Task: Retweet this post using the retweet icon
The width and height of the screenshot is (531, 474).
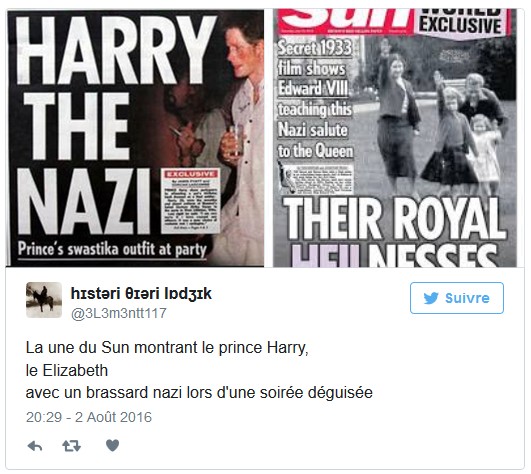Action: pos(72,446)
